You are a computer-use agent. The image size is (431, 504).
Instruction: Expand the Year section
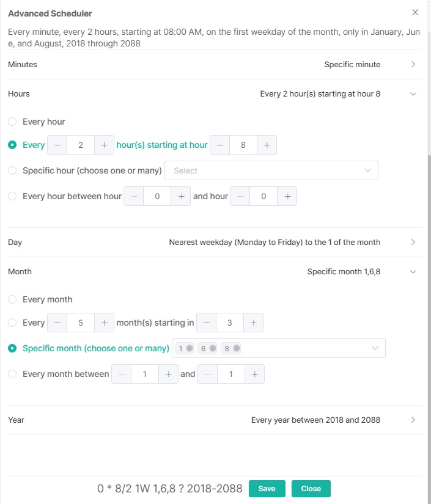(x=413, y=420)
